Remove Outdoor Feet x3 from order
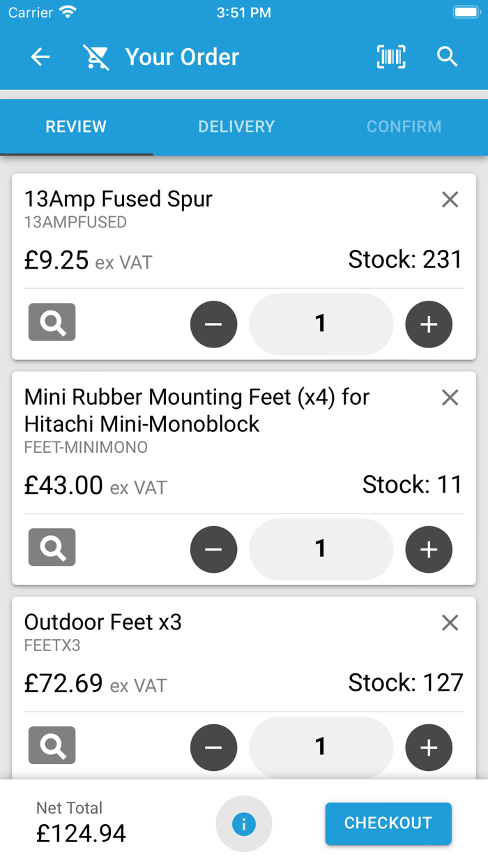The height and width of the screenshot is (868, 488). click(x=450, y=622)
